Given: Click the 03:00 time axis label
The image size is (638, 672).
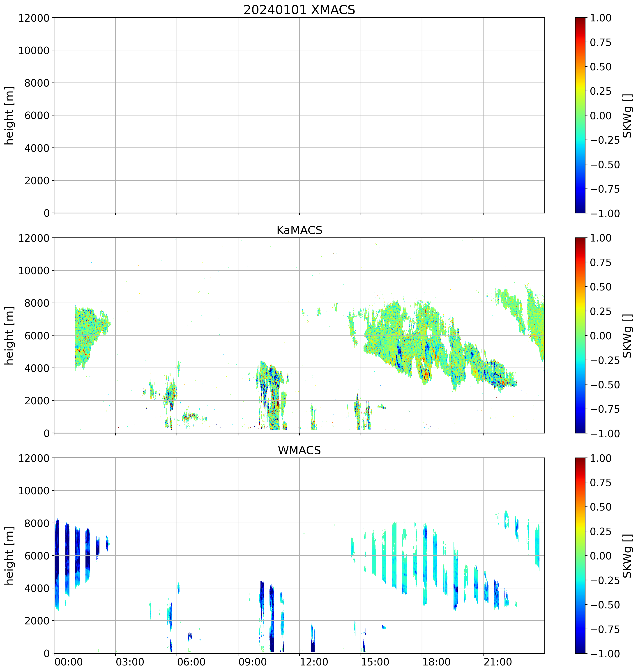Looking at the screenshot, I should [x=130, y=662].
